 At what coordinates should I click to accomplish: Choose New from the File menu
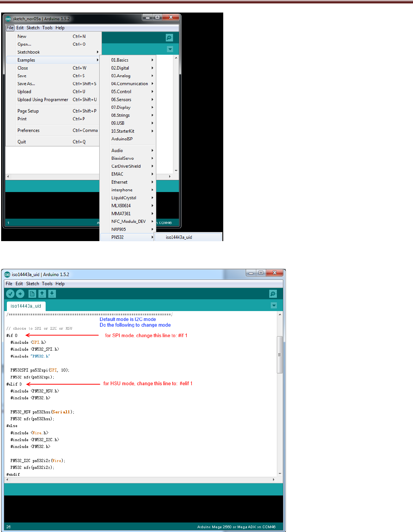53,37
